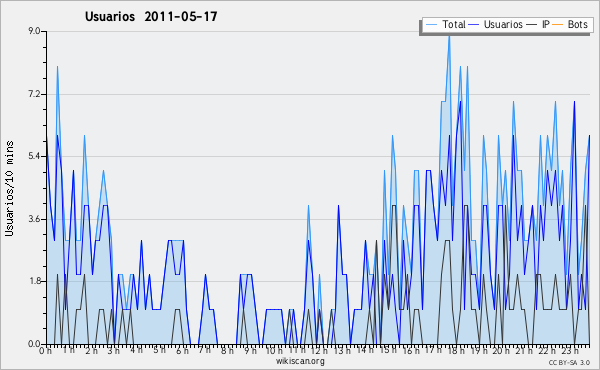Click the x-axis label '16 h'

[x=411, y=350]
